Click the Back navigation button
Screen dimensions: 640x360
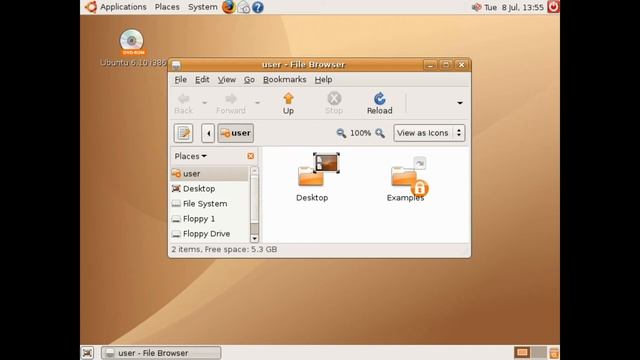[183, 103]
